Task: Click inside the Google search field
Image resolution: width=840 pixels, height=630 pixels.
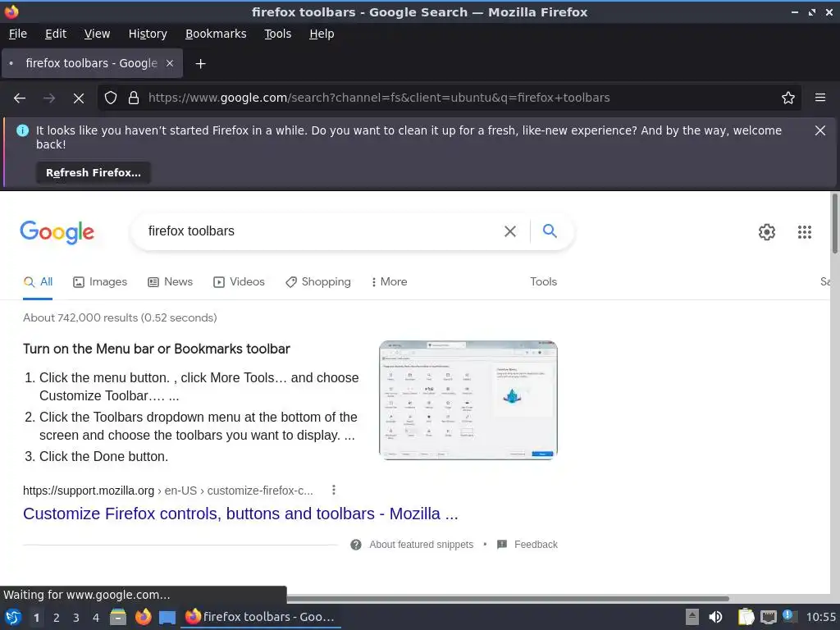Action: point(322,231)
